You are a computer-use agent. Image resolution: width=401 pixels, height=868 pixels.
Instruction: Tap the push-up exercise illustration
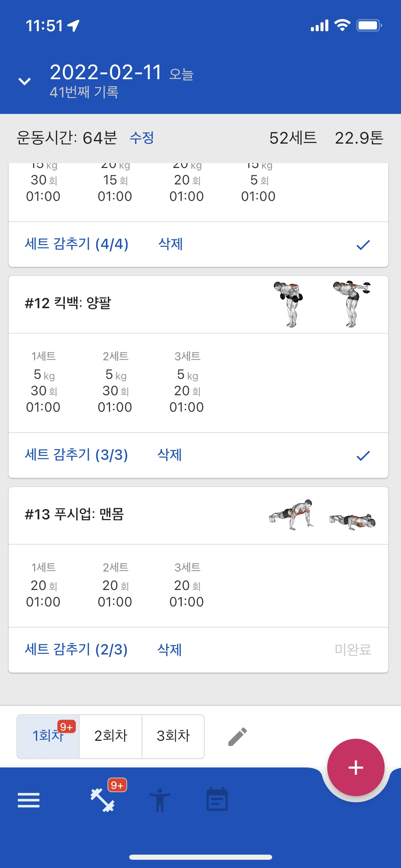pos(321,515)
